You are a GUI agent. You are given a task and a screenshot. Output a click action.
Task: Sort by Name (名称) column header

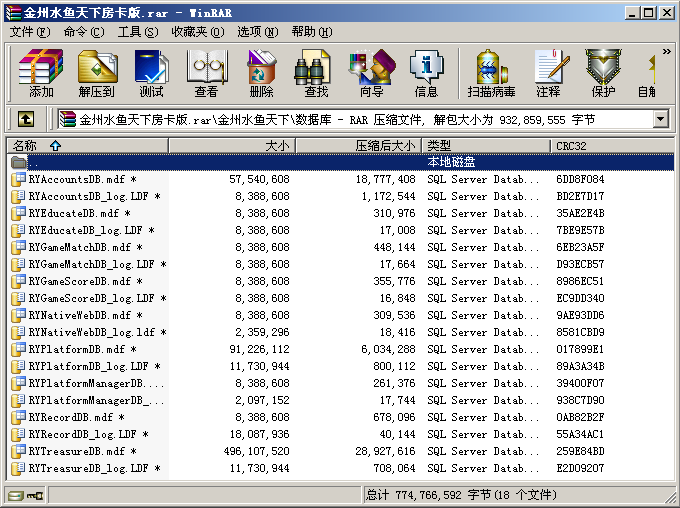point(85,146)
